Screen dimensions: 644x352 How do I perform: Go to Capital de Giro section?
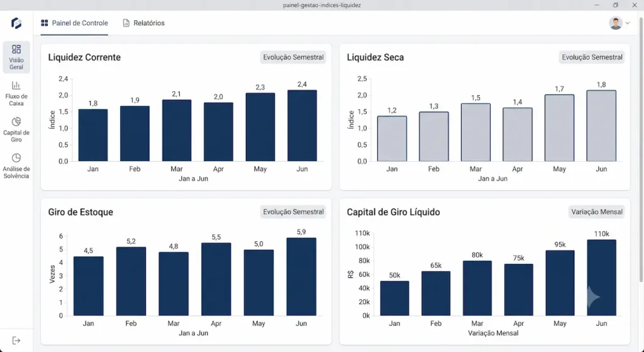pyautogui.click(x=16, y=130)
